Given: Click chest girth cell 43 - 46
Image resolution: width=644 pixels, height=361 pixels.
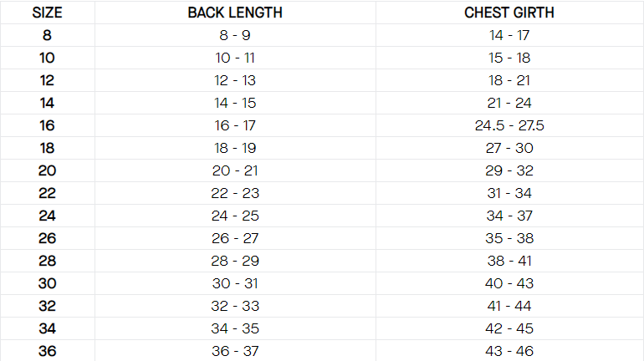Looking at the screenshot, I should click(x=509, y=351).
